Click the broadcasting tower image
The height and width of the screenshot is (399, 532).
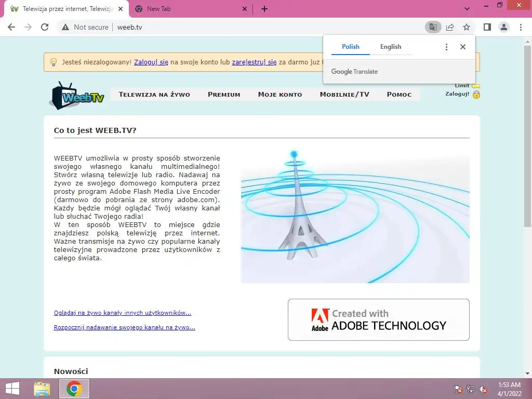pos(355,217)
